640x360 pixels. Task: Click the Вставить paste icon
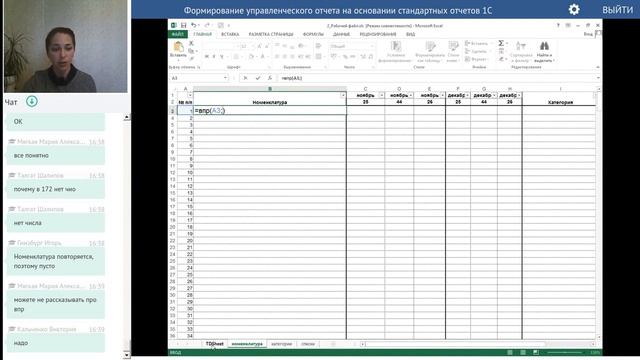point(178,48)
